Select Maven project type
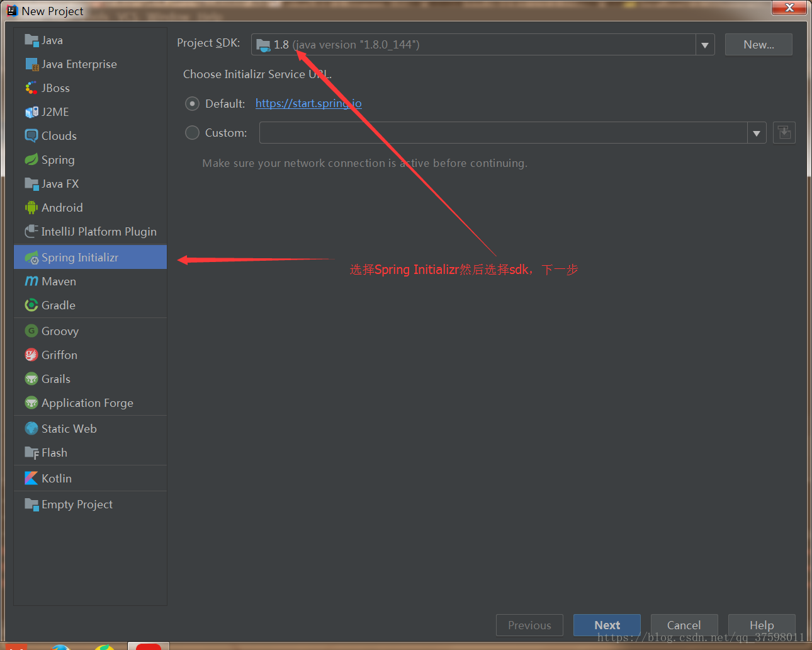 (90, 282)
